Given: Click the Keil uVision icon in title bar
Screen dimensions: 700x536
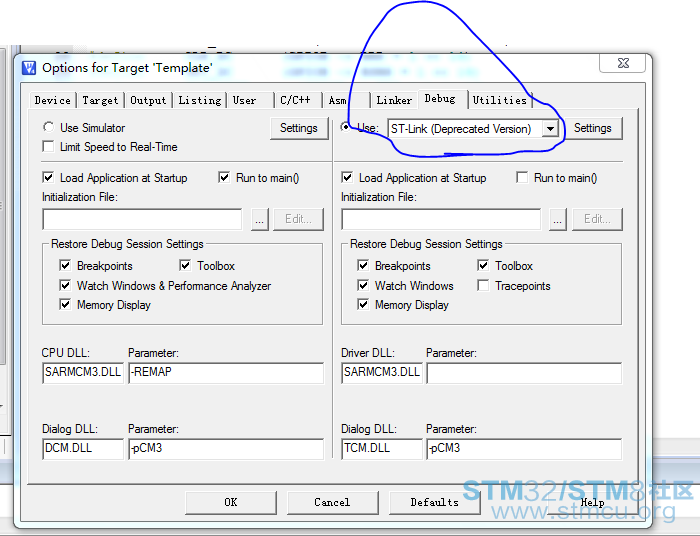Looking at the screenshot, I should [x=29, y=68].
